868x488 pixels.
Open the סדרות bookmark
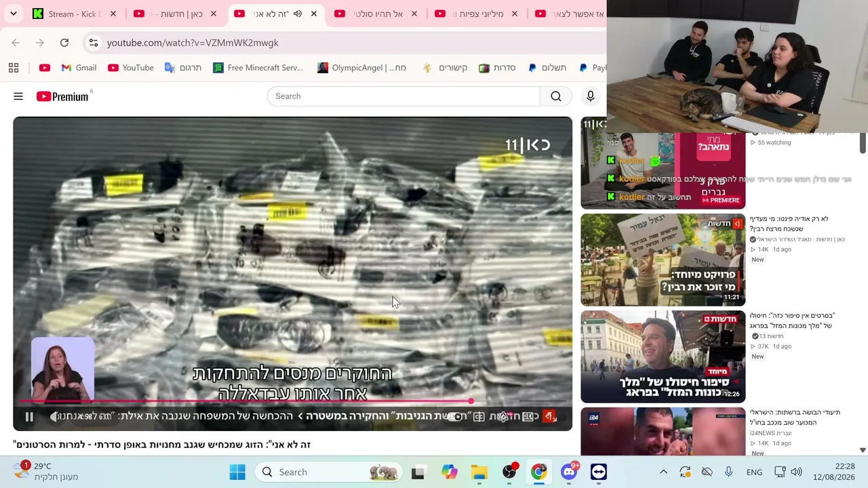497,68
